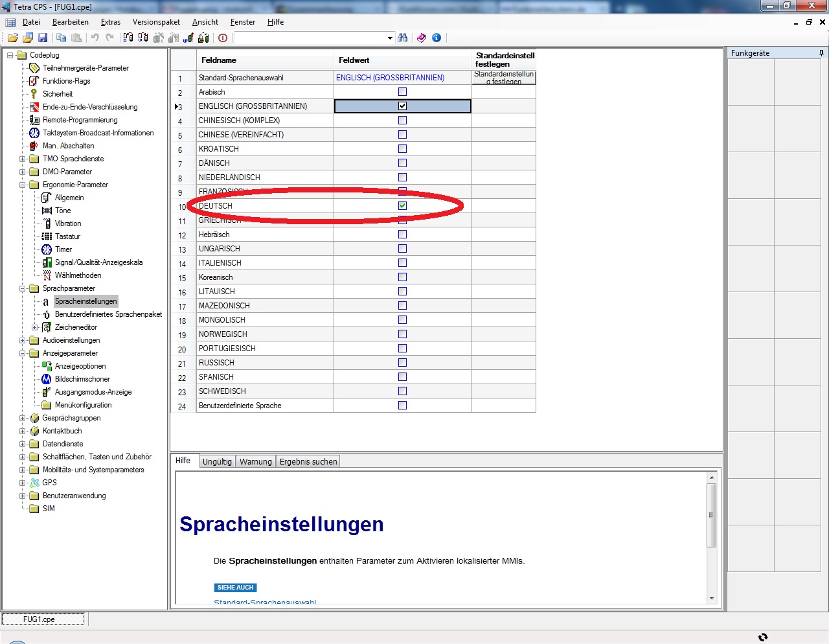Open the Versionspaket menu
829x644 pixels.
[157, 22]
